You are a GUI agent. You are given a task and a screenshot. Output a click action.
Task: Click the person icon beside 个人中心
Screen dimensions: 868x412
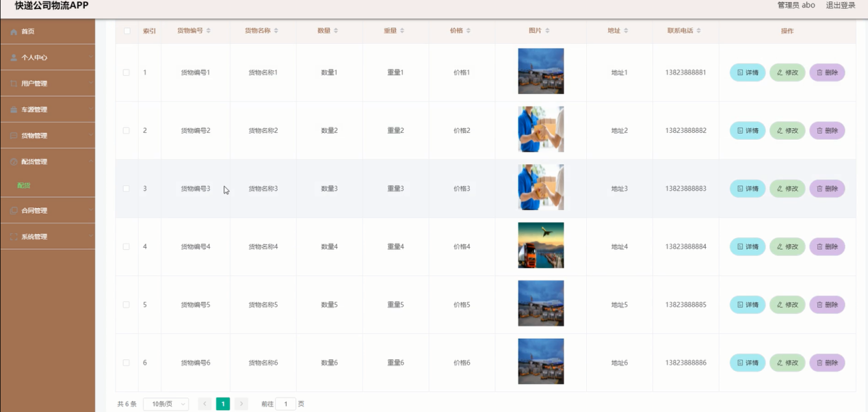[x=14, y=57]
